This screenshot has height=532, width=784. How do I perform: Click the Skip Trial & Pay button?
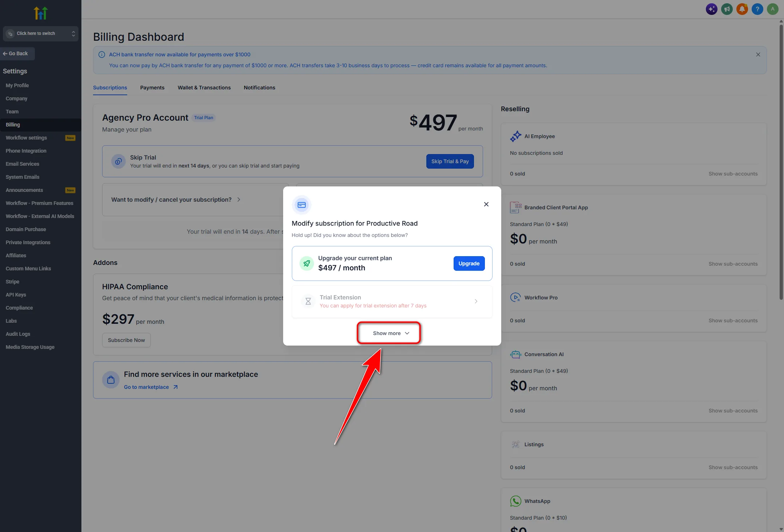click(x=450, y=161)
